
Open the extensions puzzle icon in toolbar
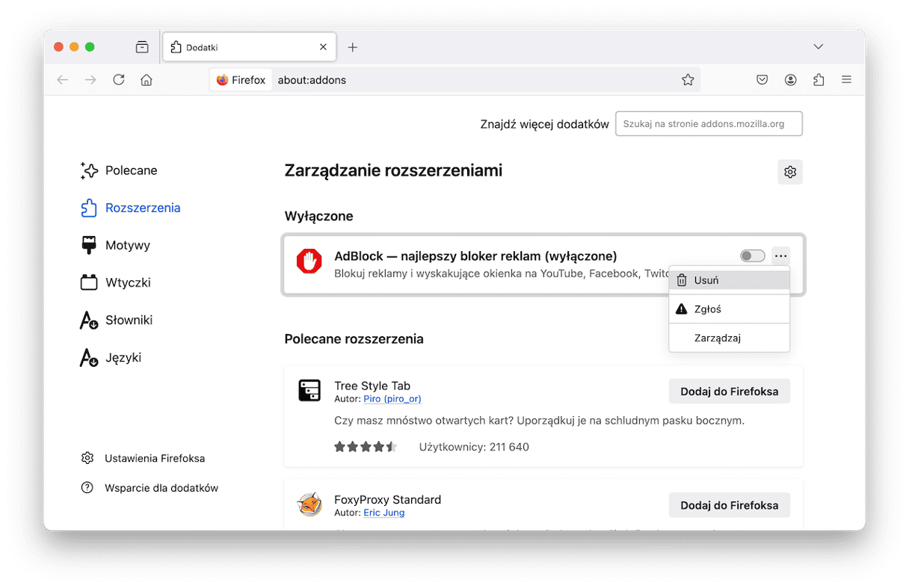(819, 80)
